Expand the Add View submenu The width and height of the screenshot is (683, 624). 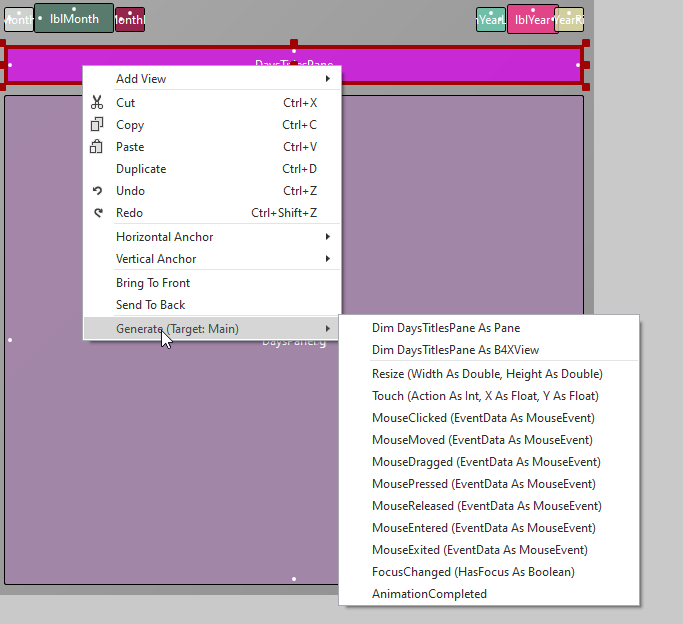point(212,79)
